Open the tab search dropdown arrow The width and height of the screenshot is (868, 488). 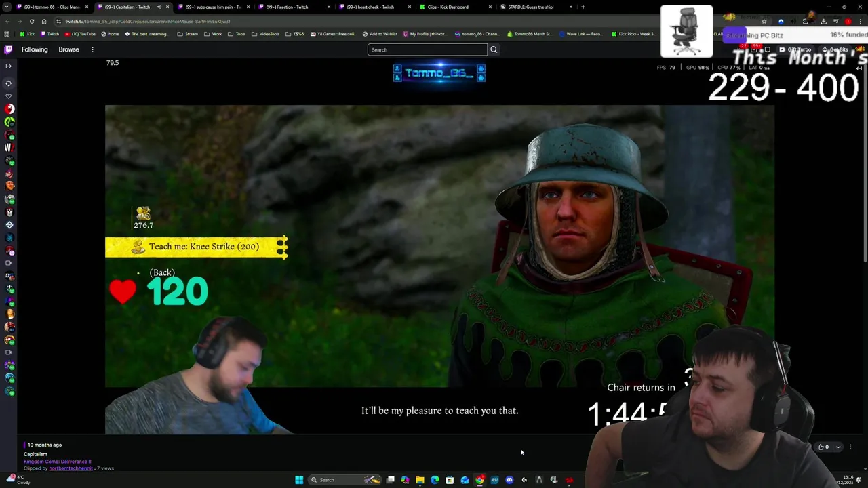[x=7, y=7]
